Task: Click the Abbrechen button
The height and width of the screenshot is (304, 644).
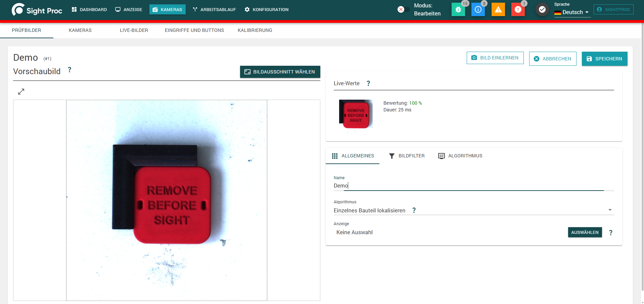Action: click(x=553, y=59)
